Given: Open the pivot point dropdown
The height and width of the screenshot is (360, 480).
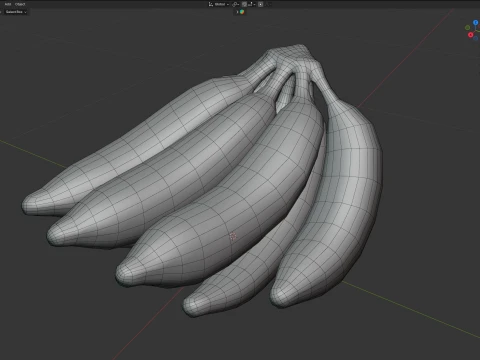Looking at the screenshot, I should coord(235,4).
